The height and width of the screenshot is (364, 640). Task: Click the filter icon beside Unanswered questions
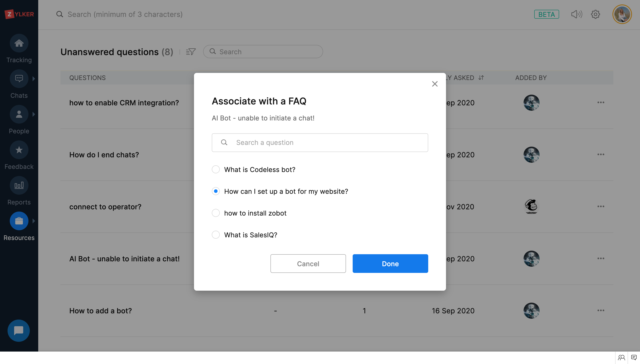click(x=191, y=52)
